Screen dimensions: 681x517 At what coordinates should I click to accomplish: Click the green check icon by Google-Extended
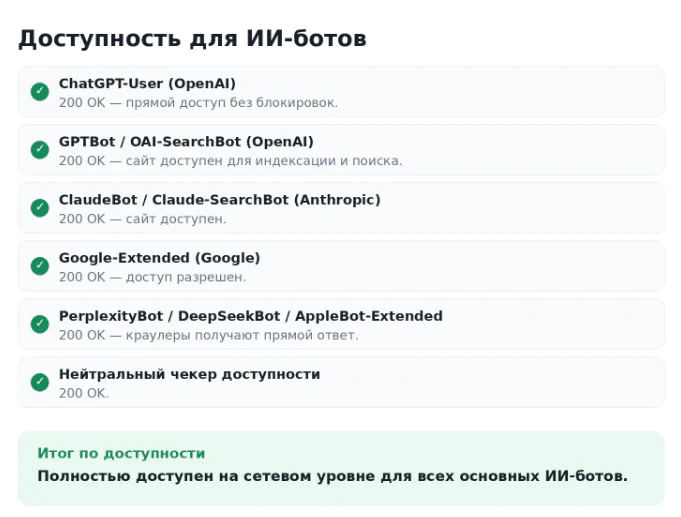click(40, 266)
